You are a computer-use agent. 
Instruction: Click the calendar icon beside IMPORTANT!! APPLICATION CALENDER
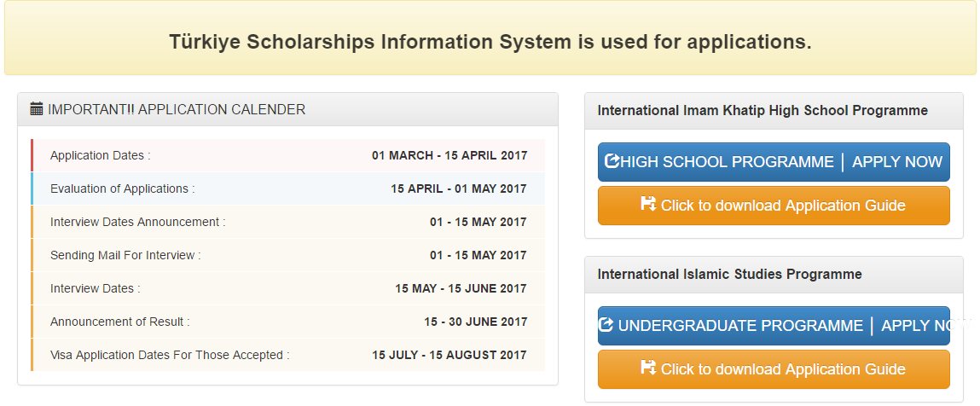click(x=37, y=109)
